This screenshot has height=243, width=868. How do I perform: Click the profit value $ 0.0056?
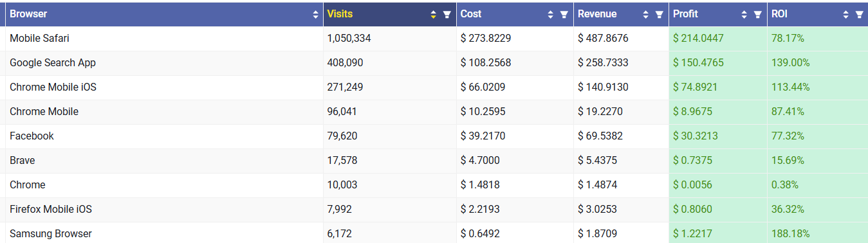(x=692, y=185)
